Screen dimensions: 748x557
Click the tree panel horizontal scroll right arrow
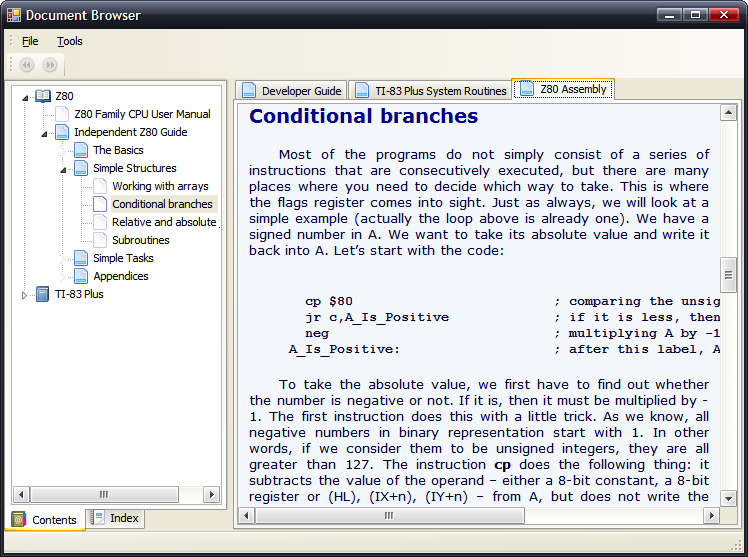(211, 494)
